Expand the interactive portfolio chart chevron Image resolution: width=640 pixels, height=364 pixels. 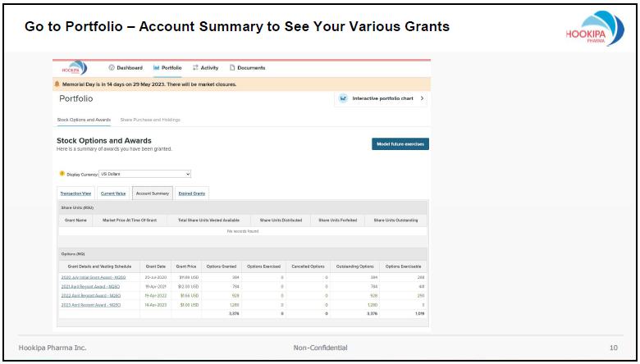coord(422,98)
